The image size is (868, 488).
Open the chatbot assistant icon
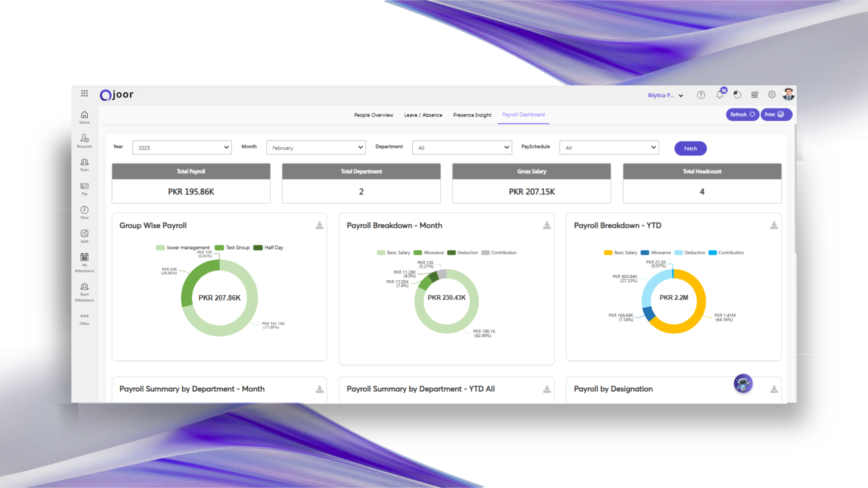[x=743, y=384]
